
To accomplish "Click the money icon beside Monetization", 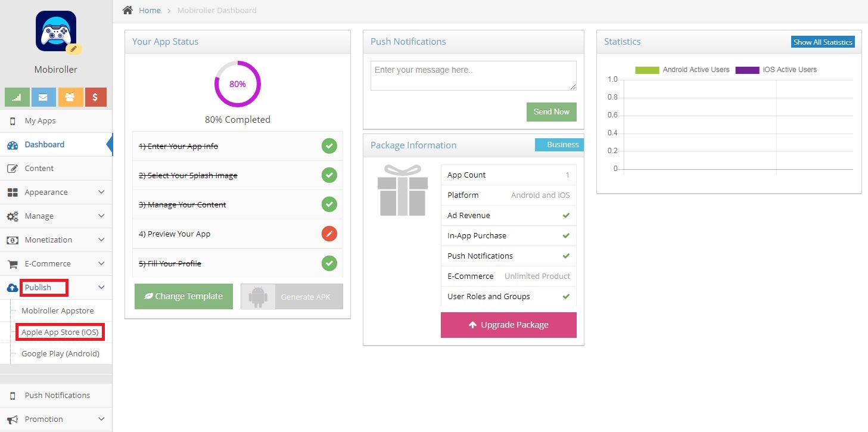I will tap(13, 240).
